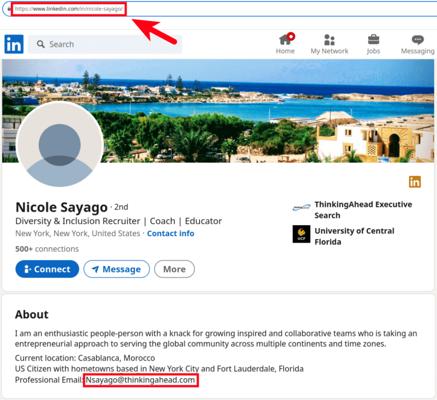
Task: Open the Jobs briefcase icon
Action: (373, 39)
